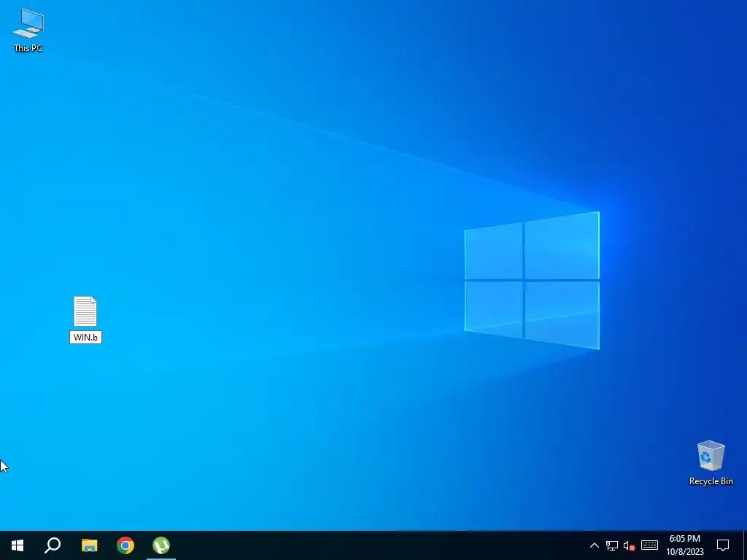Expand hidden system tray icons

click(x=594, y=545)
